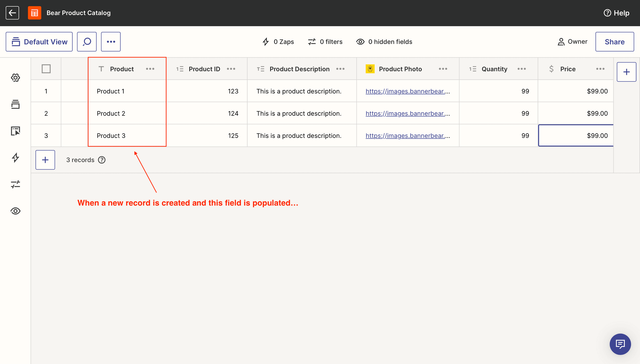The image size is (640, 364).
Task: Click the search magnifier icon in the toolbar
Action: click(86, 42)
